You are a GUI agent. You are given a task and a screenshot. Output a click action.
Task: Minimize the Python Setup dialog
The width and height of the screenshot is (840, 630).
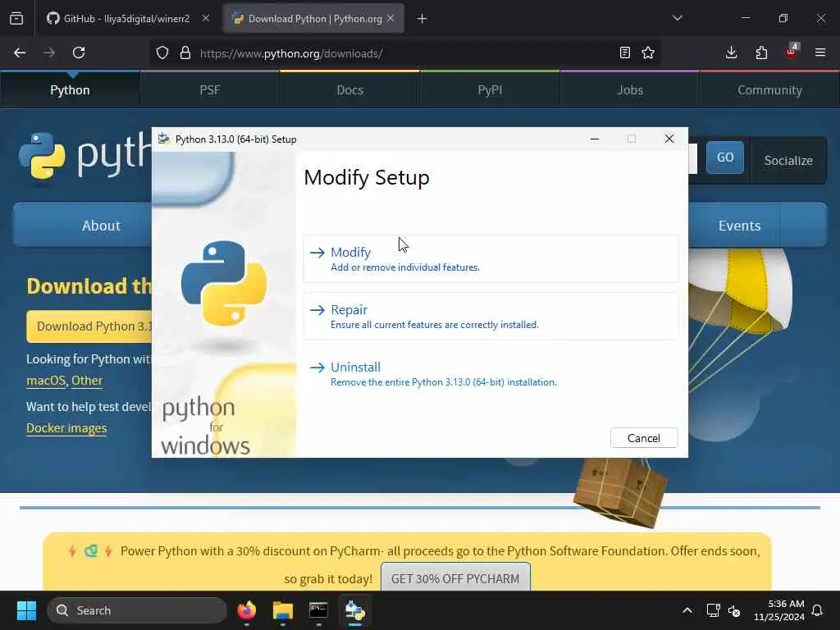(x=595, y=139)
